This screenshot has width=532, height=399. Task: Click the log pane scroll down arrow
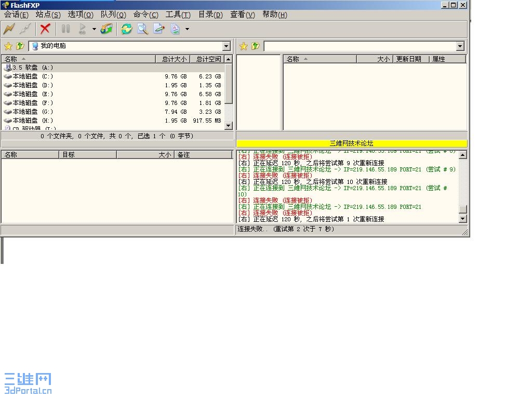(x=463, y=219)
